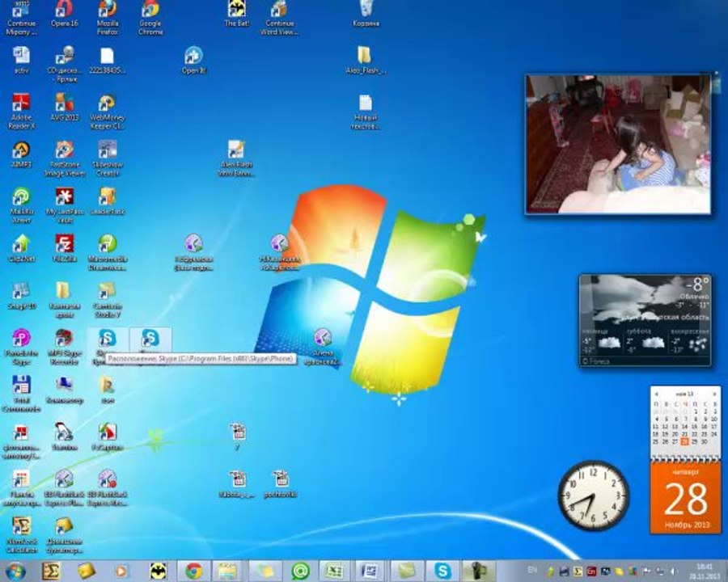Click the Foreca link in weather gadget

click(596, 361)
